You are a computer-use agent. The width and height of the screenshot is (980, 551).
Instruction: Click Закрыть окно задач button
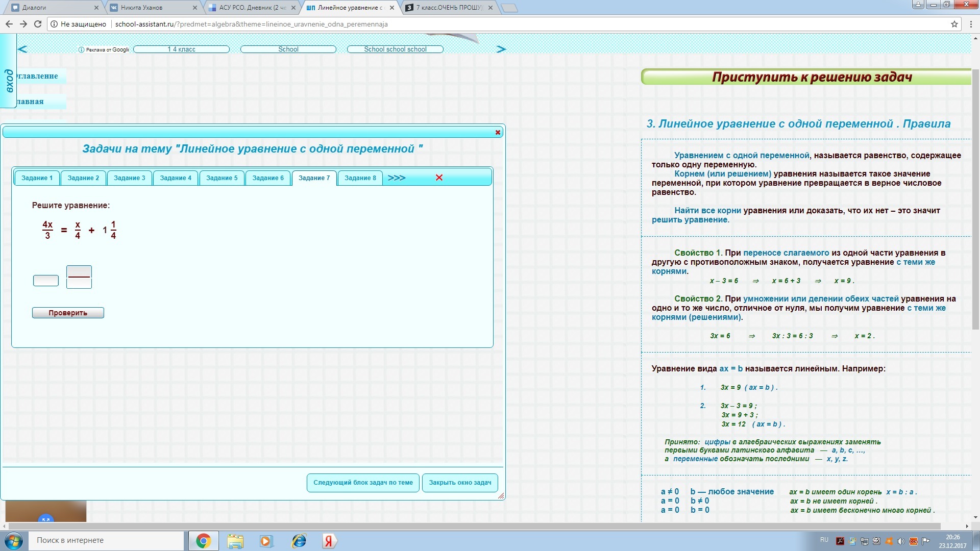tap(460, 483)
